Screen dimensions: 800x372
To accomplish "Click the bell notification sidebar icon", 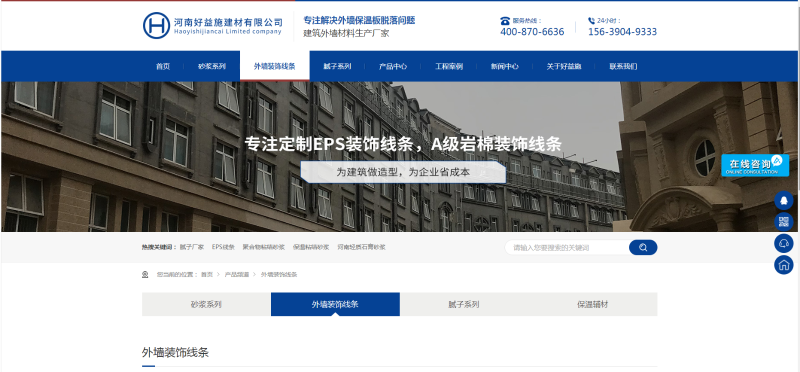I will pos(784,201).
